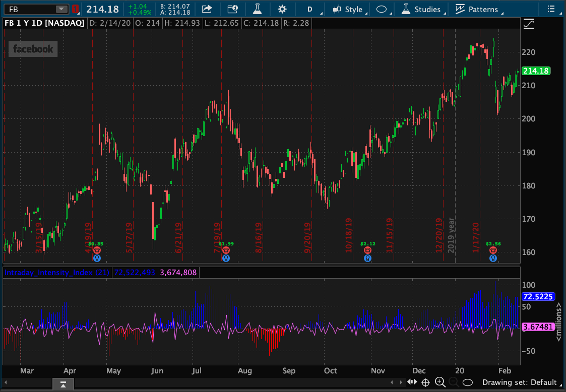Viewport: 566px width, 392px height.
Task: Click the flask icon beside Studies
Action: click(406, 9)
